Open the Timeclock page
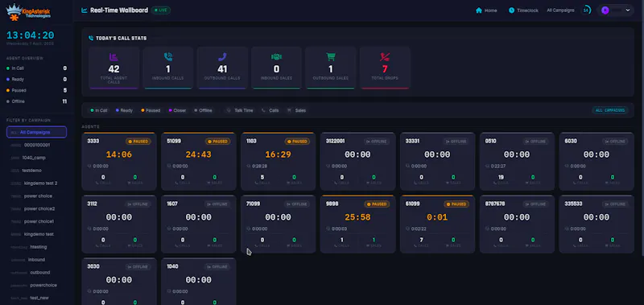 pos(523,10)
